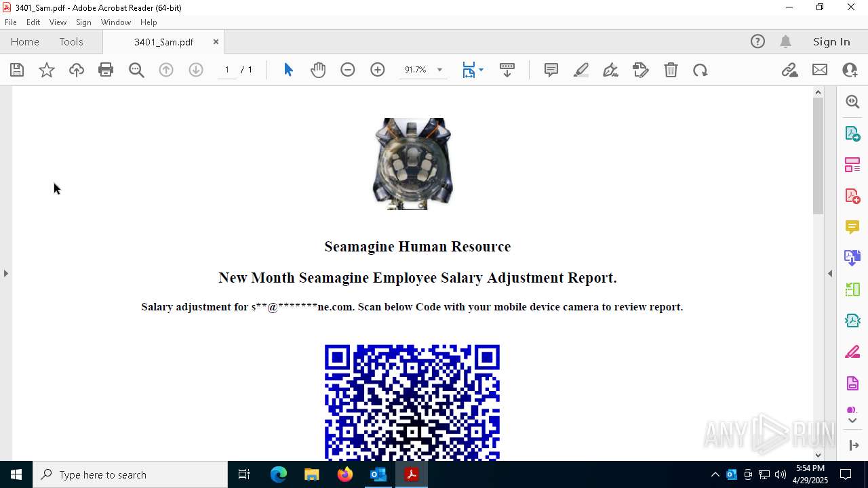Open the notifications bell
Screen dimensions: 868x488
pyautogui.click(x=785, y=41)
